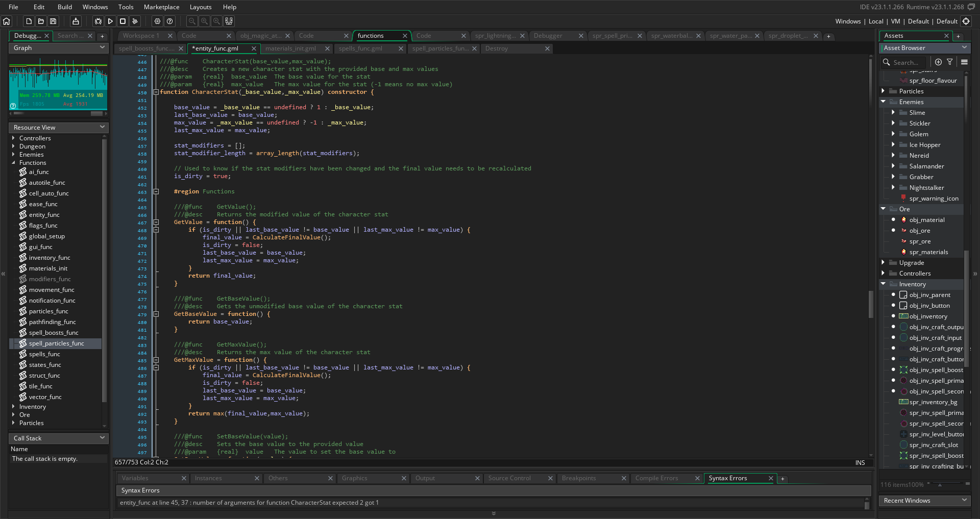Click the add asset plus-circle icon
This screenshot has width=980, height=519.
tap(938, 62)
